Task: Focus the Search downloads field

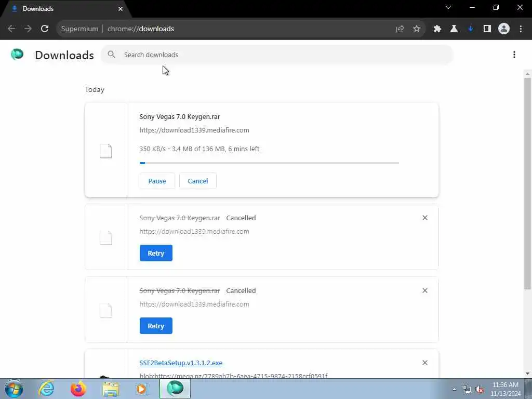Action: (277, 55)
